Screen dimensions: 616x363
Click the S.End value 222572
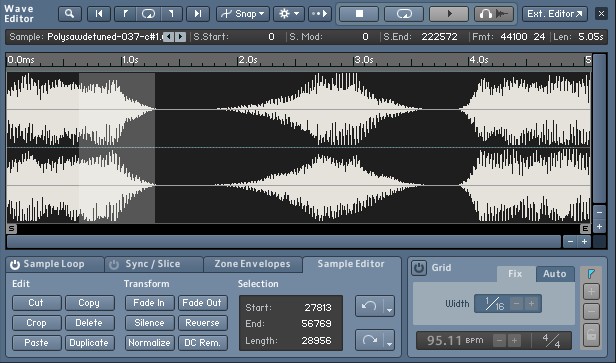pyautogui.click(x=439, y=37)
